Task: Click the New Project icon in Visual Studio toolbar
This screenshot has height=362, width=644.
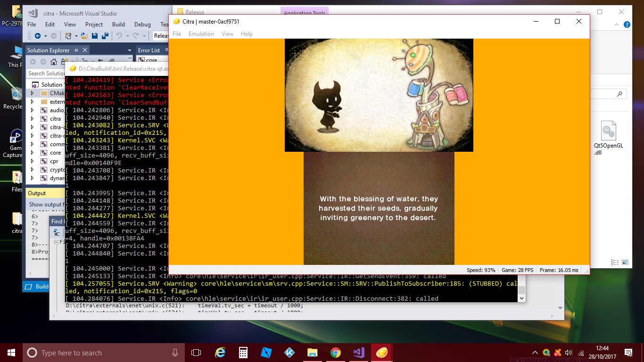Action: click(68, 36)
